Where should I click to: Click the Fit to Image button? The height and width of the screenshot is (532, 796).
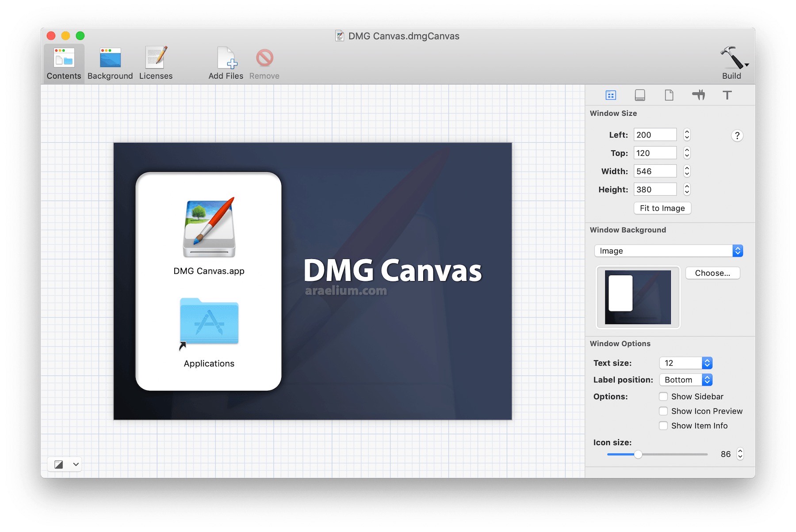pos(662,208)
